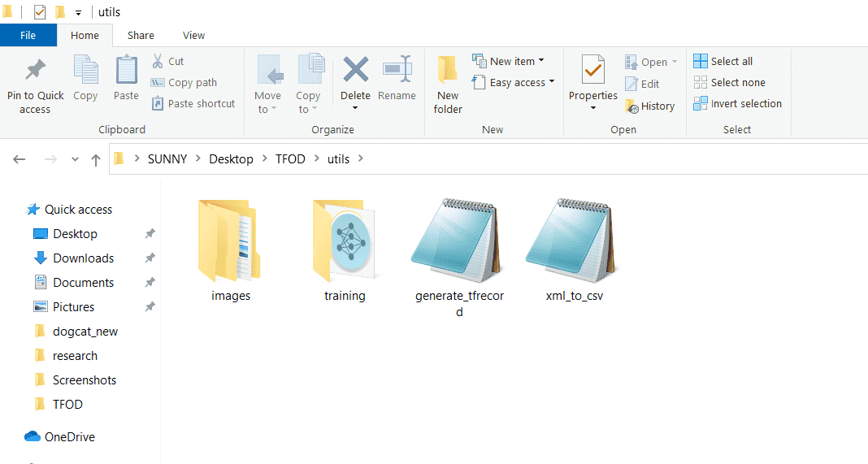Expand the chevron after SUNNY in address bar
Viewport: 868px width, 464px height.
click(198, 158)
